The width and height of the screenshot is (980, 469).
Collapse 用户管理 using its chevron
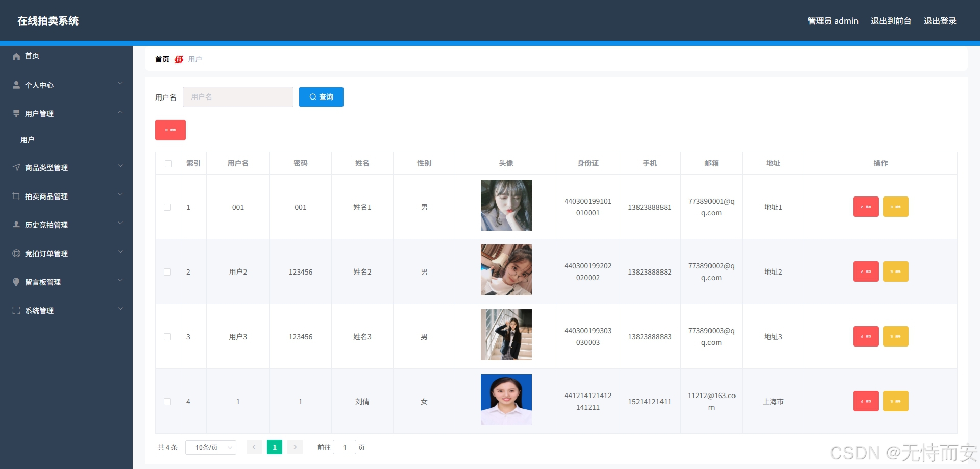click(x=120, y=112)
